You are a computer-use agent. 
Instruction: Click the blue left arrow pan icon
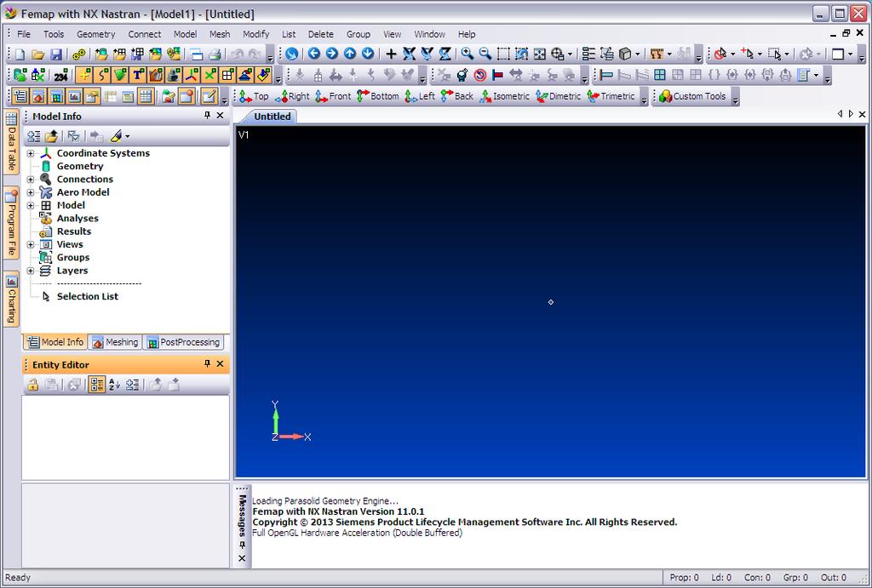click(x=314, y=54)
